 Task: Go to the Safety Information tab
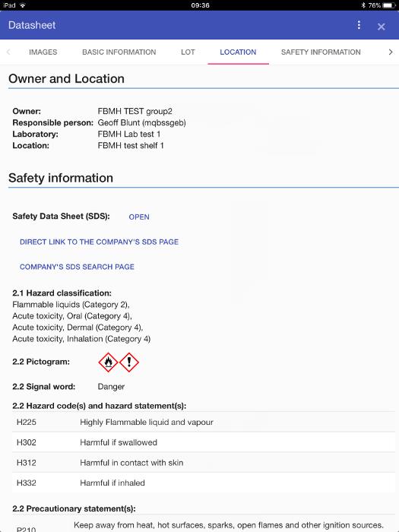click(321, 52)
